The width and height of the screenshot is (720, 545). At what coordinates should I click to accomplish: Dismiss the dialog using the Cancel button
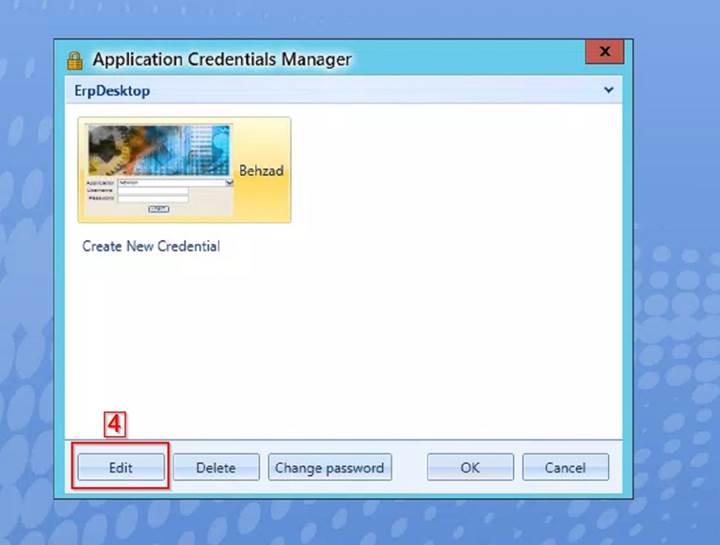(565, 467)
